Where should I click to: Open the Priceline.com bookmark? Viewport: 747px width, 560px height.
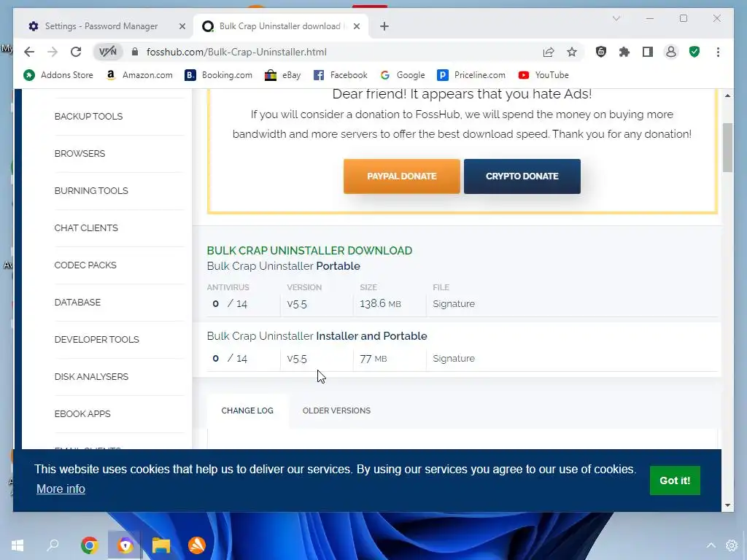pos(471,75)
